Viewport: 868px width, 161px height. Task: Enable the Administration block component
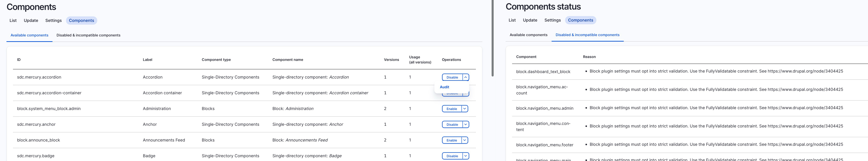point(452,109)
